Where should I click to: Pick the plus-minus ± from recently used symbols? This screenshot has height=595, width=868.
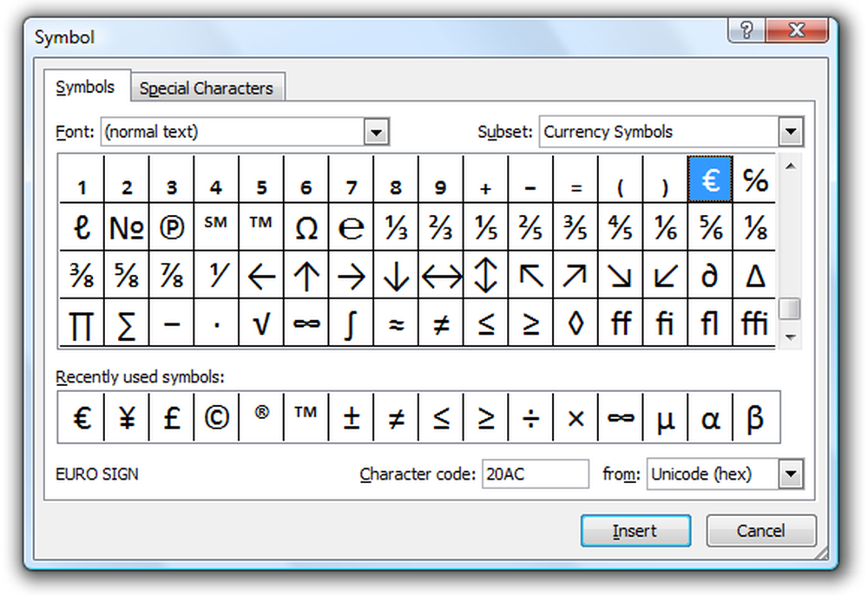pos(351,417)
